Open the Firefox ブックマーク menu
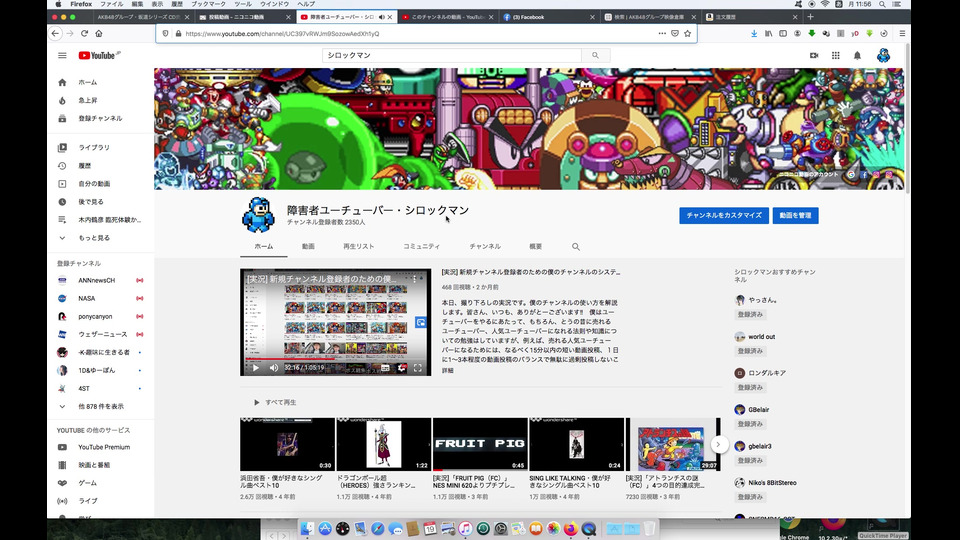 [208, 4]
